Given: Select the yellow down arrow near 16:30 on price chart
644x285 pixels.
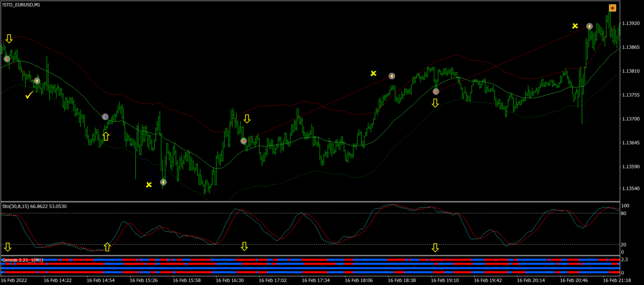Looking at the screenshot, I should pyautogui.click(x=247, y=119).
